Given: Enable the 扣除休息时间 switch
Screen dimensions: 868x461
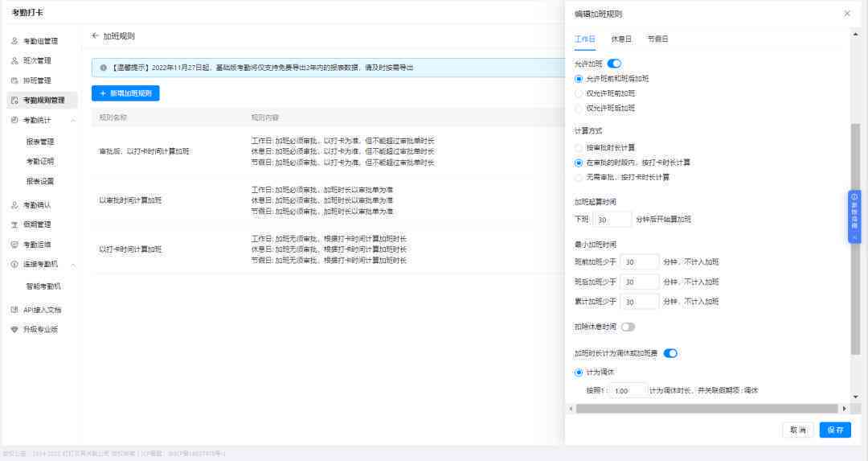Looking at the screenshot, I should click(x=628, y=327).
